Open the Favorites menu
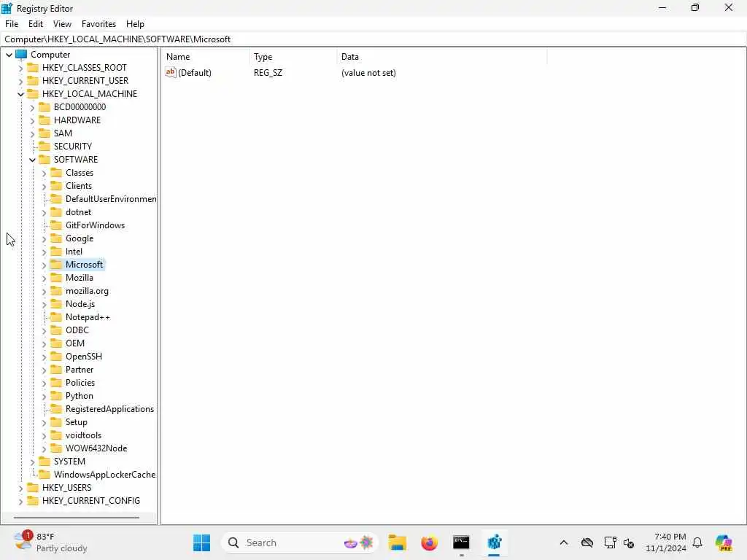 tap(98, 24)
